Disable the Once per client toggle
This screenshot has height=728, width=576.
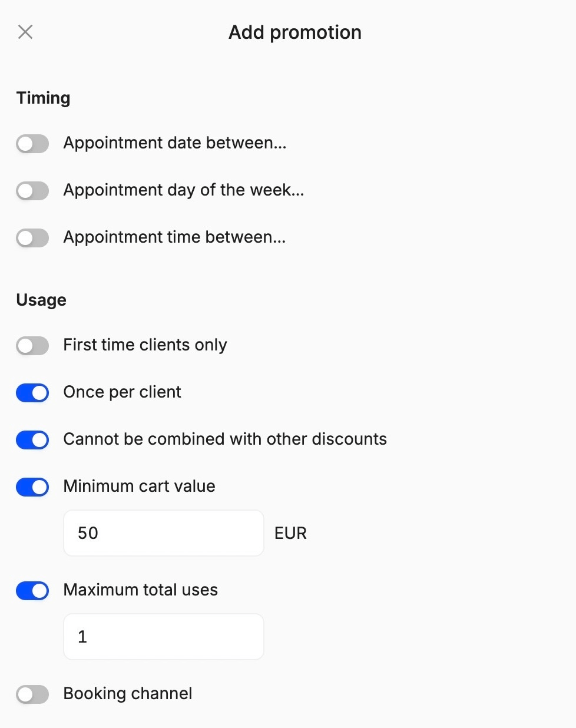tap(32, 392)
